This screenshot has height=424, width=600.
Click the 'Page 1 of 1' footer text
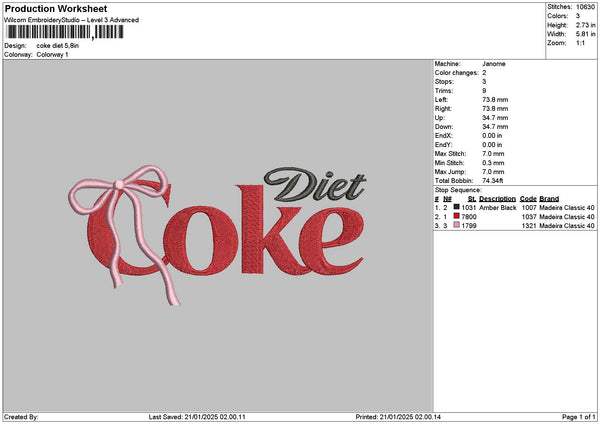[579, 417]
